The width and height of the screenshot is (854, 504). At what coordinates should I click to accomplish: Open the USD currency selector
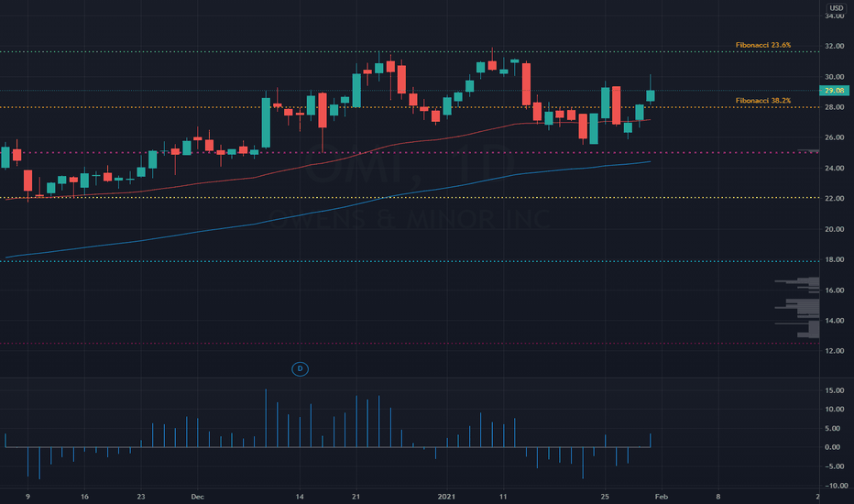(x=836, y=7)
